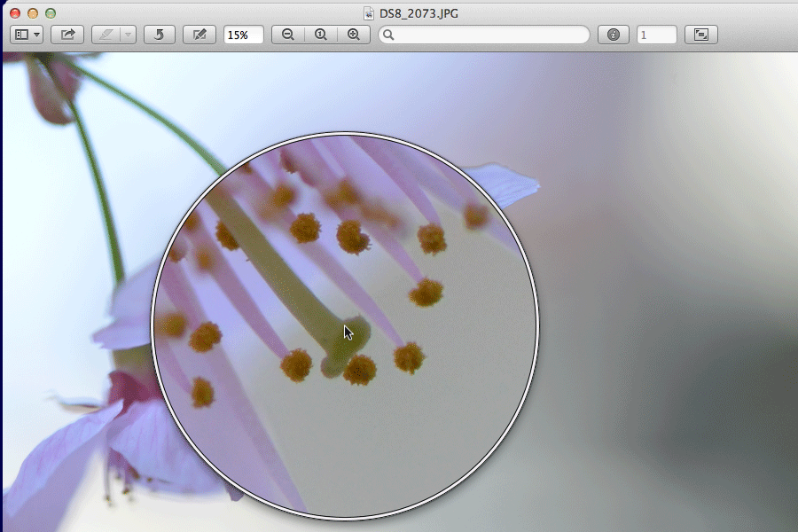Close the Preview window with red button
This screenshot has height=532, width=798.
15,13
